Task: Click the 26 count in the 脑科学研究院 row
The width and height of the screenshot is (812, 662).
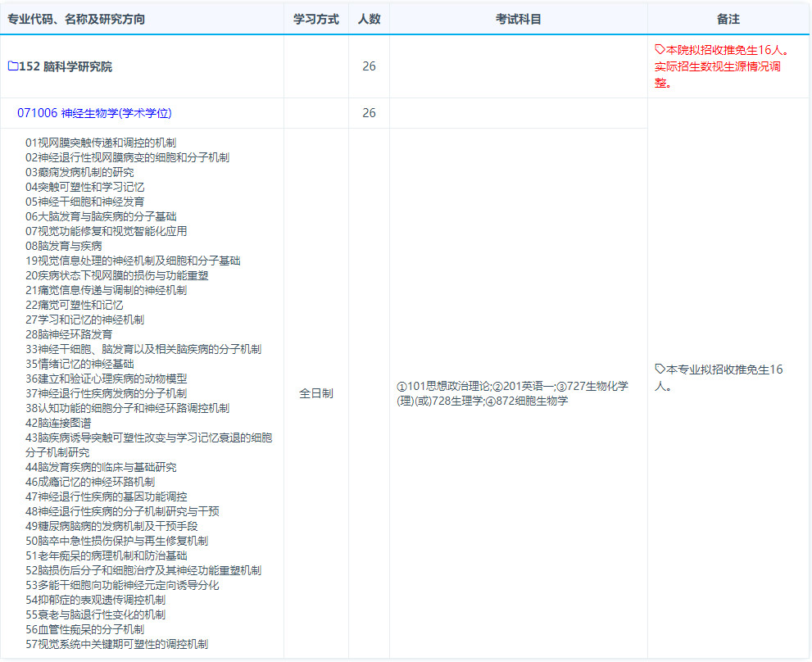Action: [x=369, y=66]
